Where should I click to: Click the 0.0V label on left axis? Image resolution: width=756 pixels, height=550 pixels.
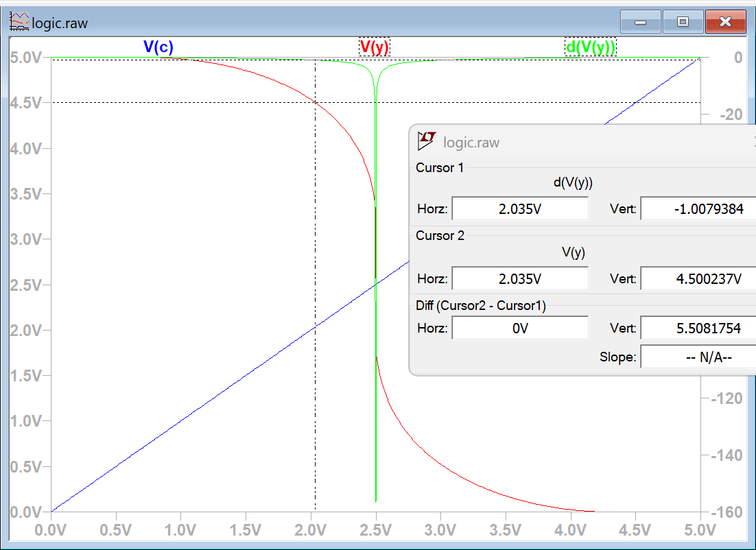25,512
